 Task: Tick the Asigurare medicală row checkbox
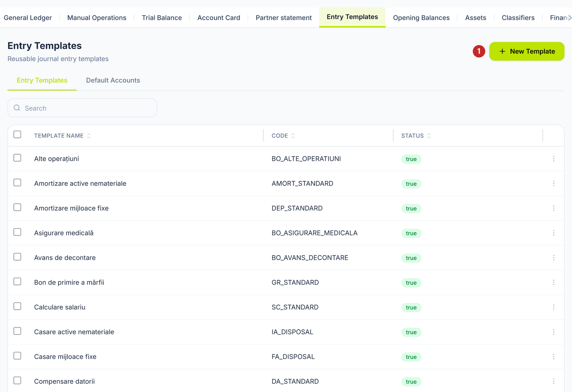click(17, 232)
